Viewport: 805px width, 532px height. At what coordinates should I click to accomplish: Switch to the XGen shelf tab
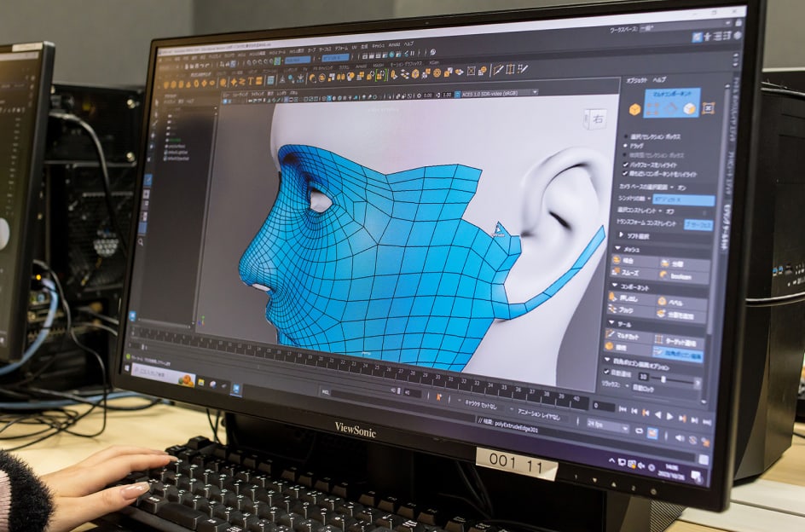(434, 62)
